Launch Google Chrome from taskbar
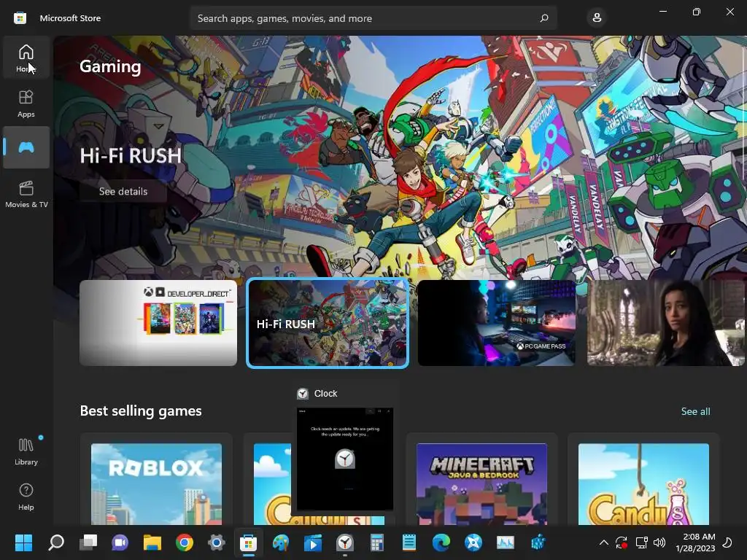The height and width of the screenshot is (560, 747). pos(185,542)
